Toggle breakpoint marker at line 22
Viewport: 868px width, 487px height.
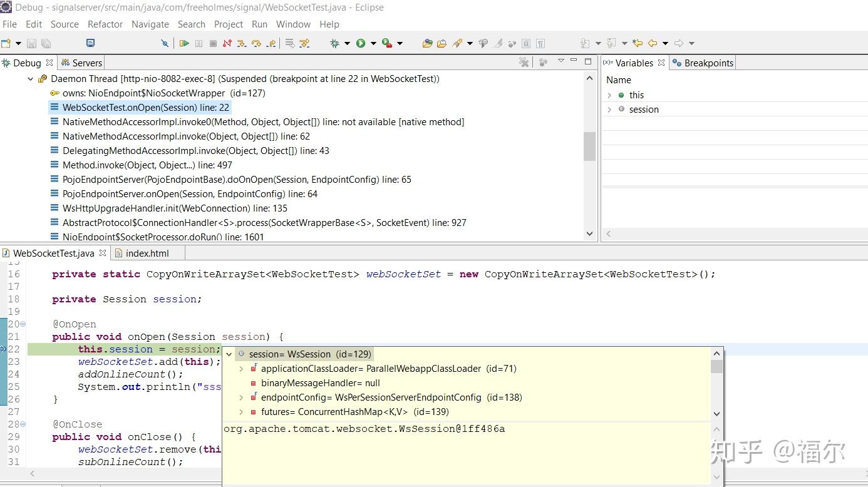tap(3, 349)
